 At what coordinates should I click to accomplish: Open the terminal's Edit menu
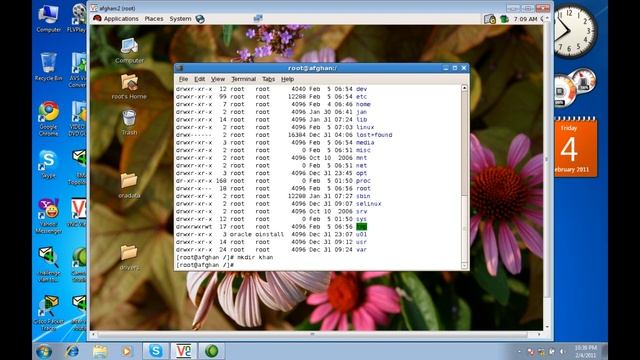tap(199, 79)
